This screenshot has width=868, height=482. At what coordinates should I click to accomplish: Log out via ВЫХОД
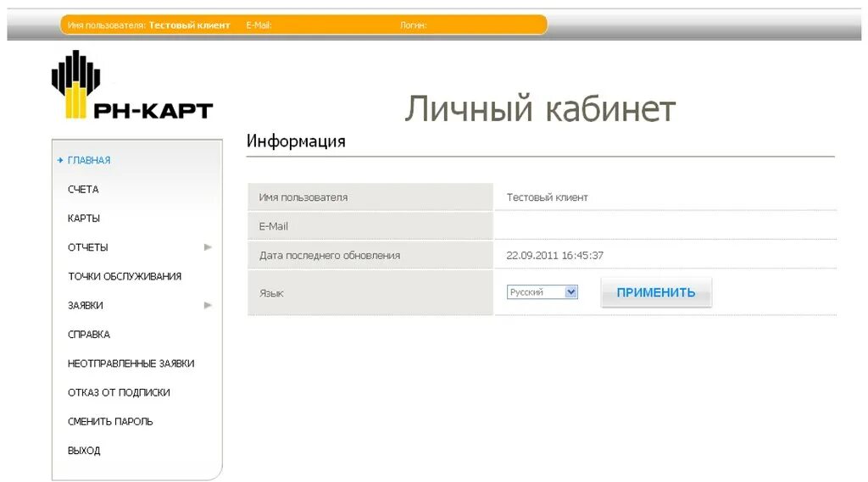84,451
